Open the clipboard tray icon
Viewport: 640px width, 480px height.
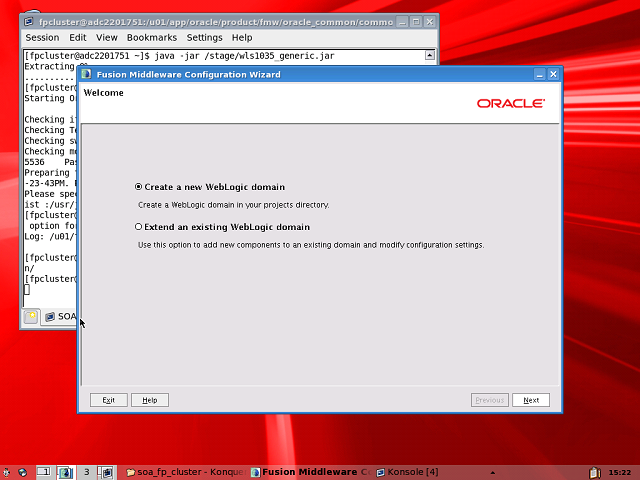coord(595,472)
